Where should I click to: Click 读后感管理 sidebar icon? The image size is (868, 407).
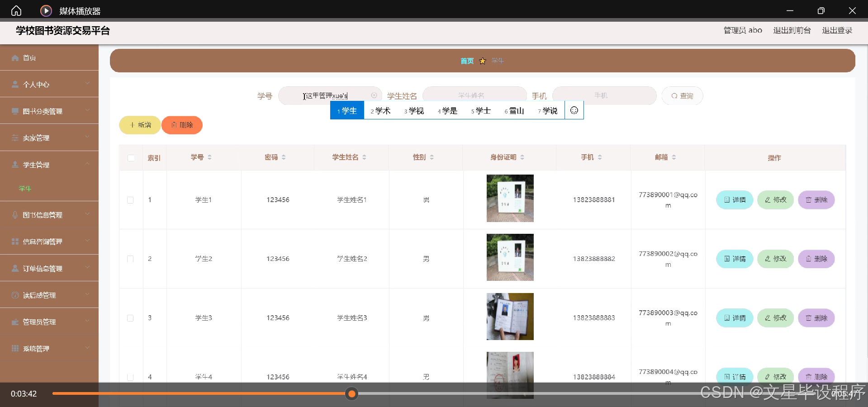click(x=15, y=295)
